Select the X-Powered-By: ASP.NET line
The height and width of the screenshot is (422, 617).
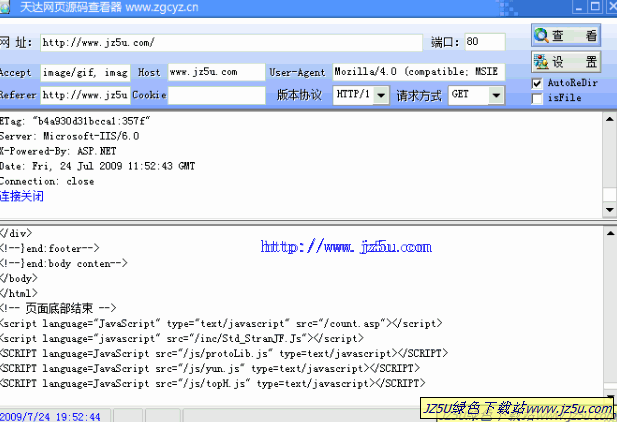[58, 151]
